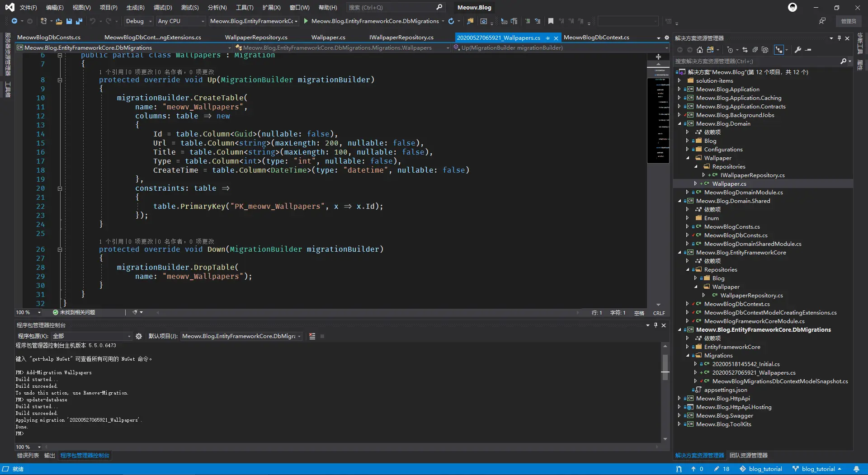Screen dimensions: 868x475
Task: Expand the Meowv.Blog.HttpApi project node
Action: coord(679,399)
